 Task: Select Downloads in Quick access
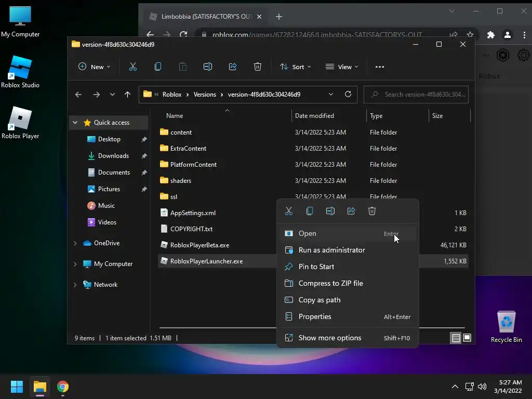pos(113,156)
